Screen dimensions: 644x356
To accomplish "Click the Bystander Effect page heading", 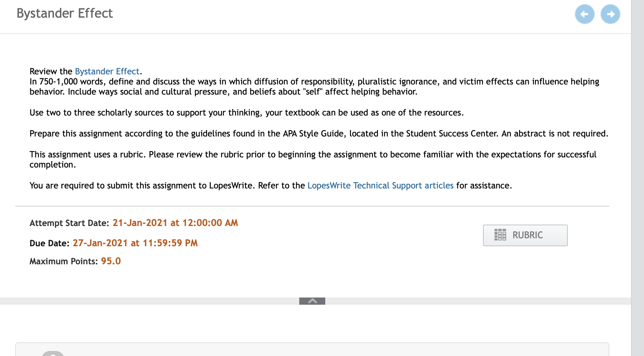I will [65, 13].
